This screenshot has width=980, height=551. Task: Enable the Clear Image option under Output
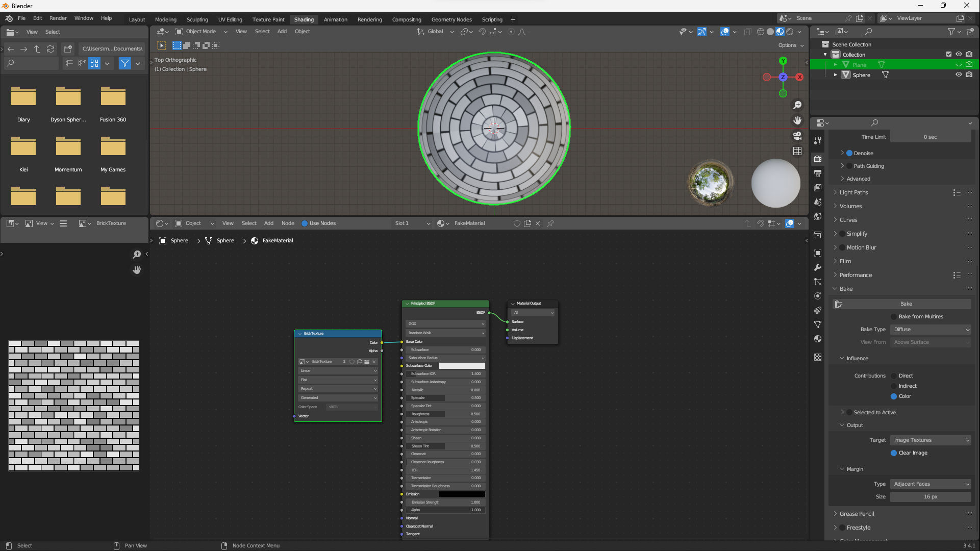[x=894, y=453]
